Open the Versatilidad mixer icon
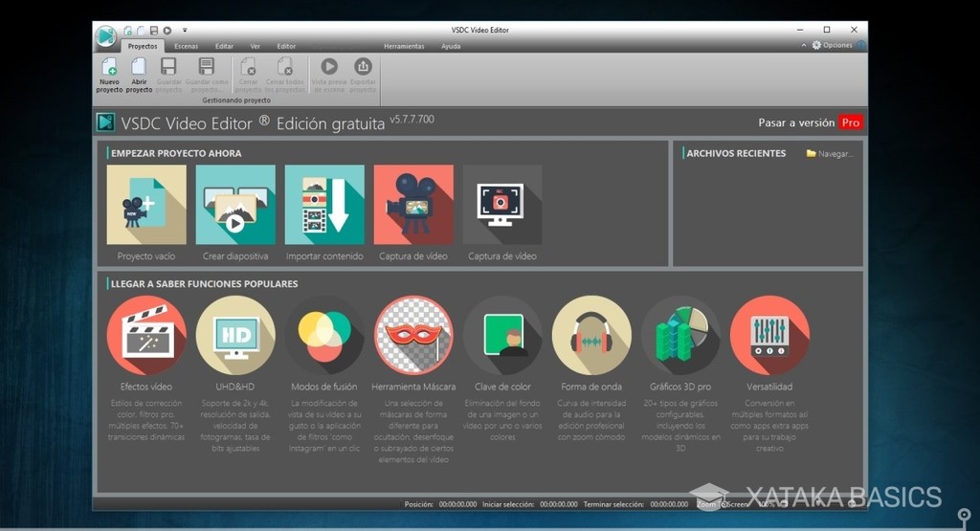The width and height of the screenshot is (980, 531). 769,335
